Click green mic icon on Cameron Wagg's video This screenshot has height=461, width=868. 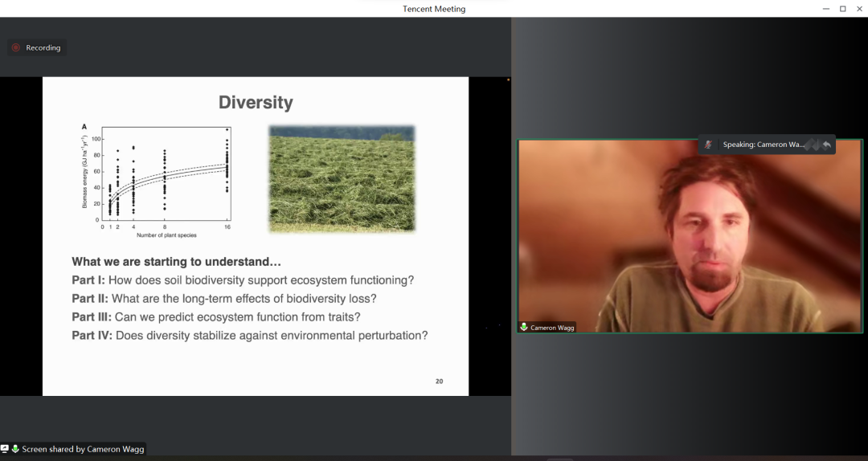(524, 328)
